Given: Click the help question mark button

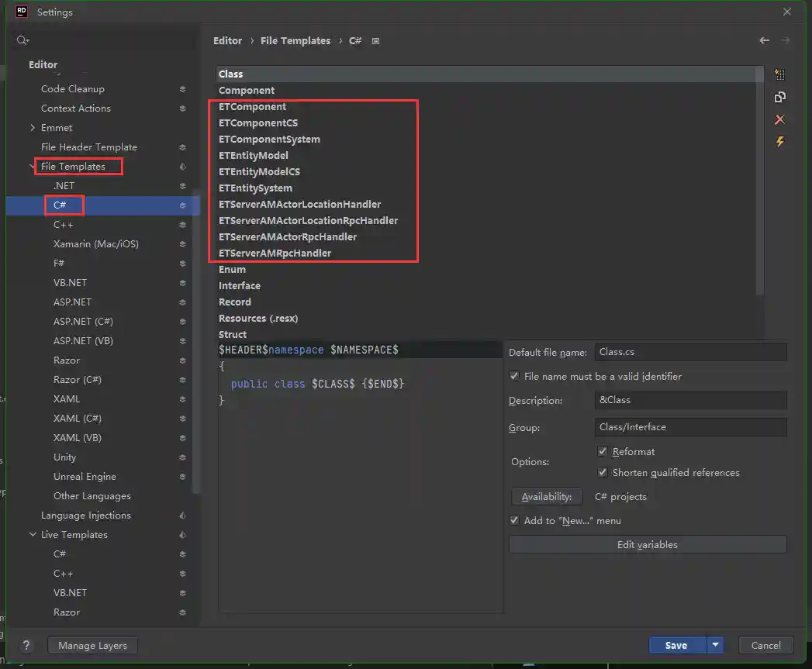Looking at the screenshot, I should 26,645.
